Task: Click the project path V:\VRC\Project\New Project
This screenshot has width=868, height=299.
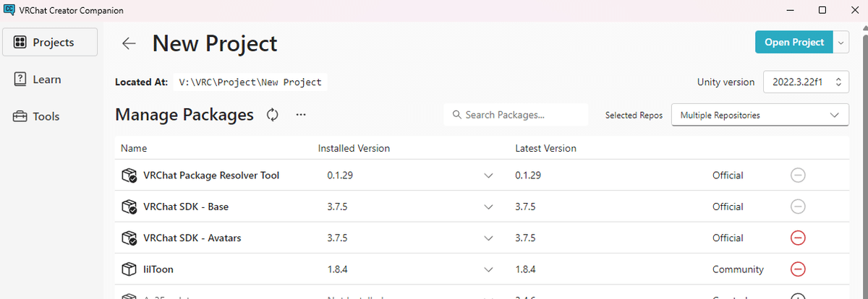Action: click(x=250, y=82)
